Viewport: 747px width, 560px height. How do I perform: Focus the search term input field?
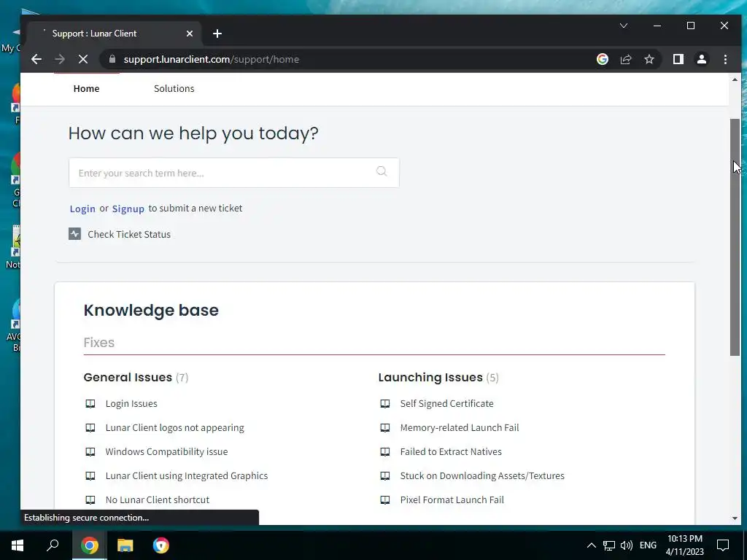coord(234,173)
